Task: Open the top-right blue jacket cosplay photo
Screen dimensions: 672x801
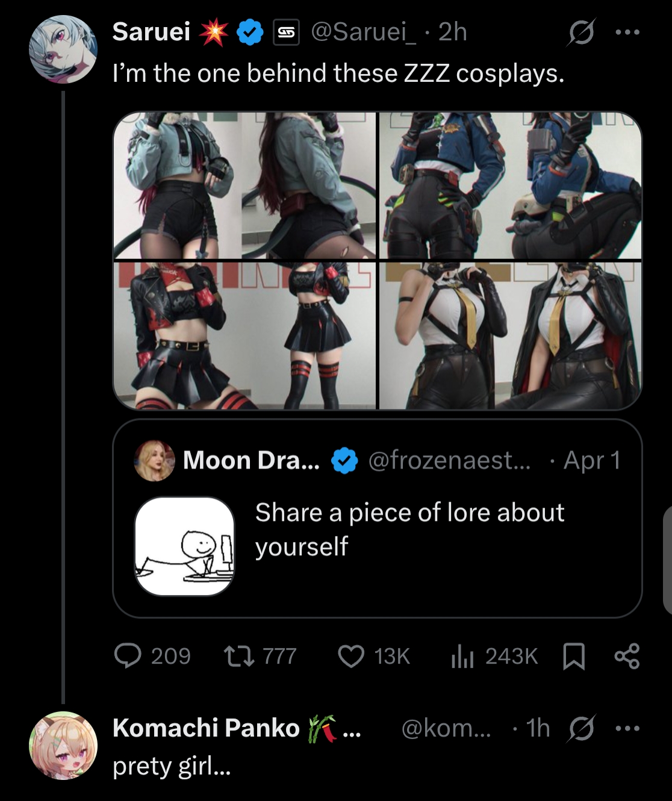Action: (x=510, y=185)
